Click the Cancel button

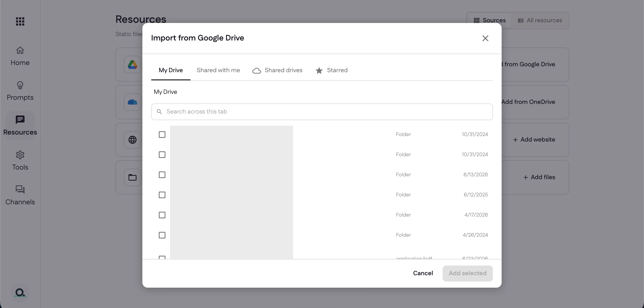(x=423, y=273)
